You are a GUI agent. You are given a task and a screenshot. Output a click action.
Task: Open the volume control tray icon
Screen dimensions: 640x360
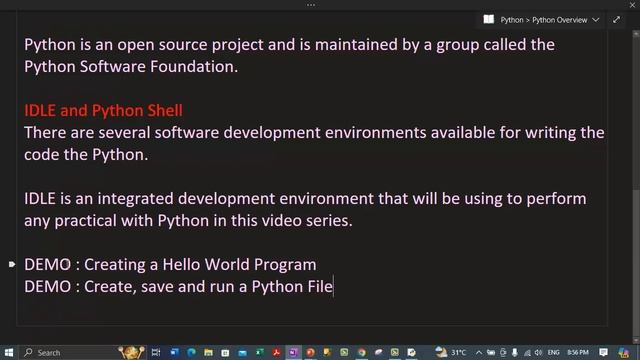click(x=538, y=352)
